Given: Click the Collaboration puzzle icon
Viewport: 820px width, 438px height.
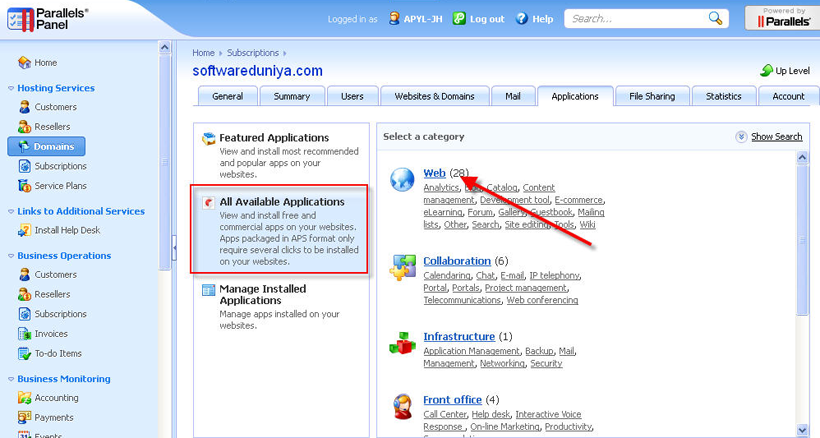Looking at the screenshot, I should 402,267.
